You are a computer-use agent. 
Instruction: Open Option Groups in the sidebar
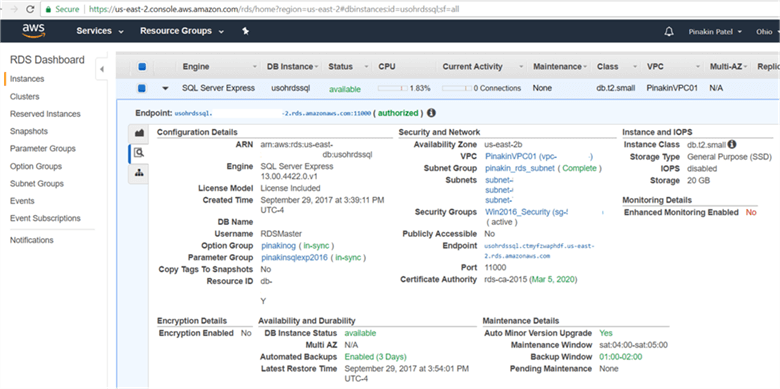[36, 166]
